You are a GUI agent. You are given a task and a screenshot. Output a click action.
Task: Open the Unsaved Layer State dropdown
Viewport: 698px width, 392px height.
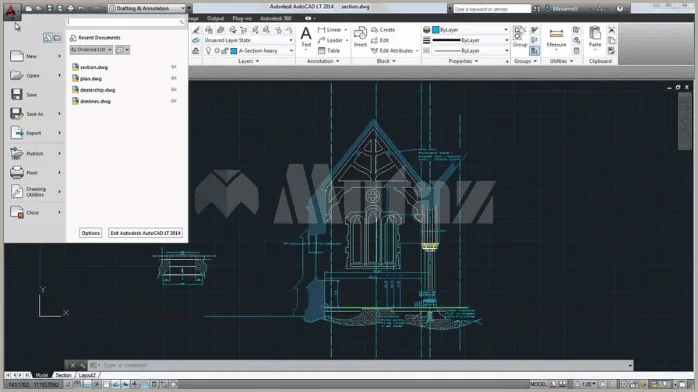pyautogui.click(x=248, y=40)
